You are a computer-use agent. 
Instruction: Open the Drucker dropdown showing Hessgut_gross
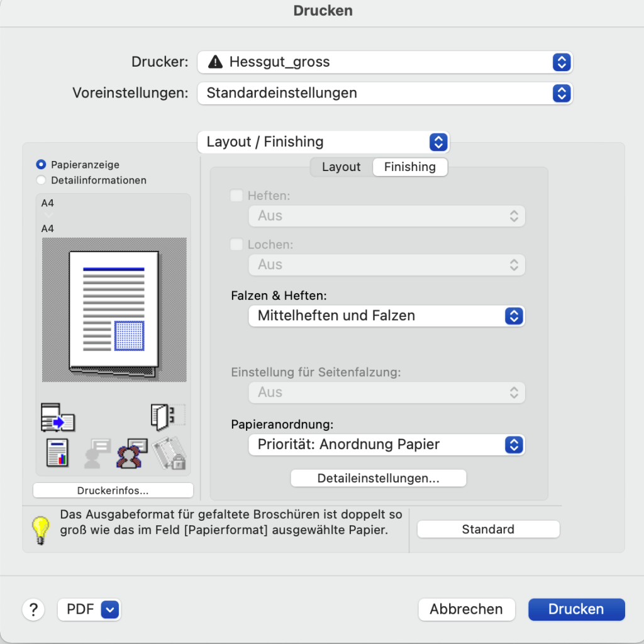tap(385, 62)
